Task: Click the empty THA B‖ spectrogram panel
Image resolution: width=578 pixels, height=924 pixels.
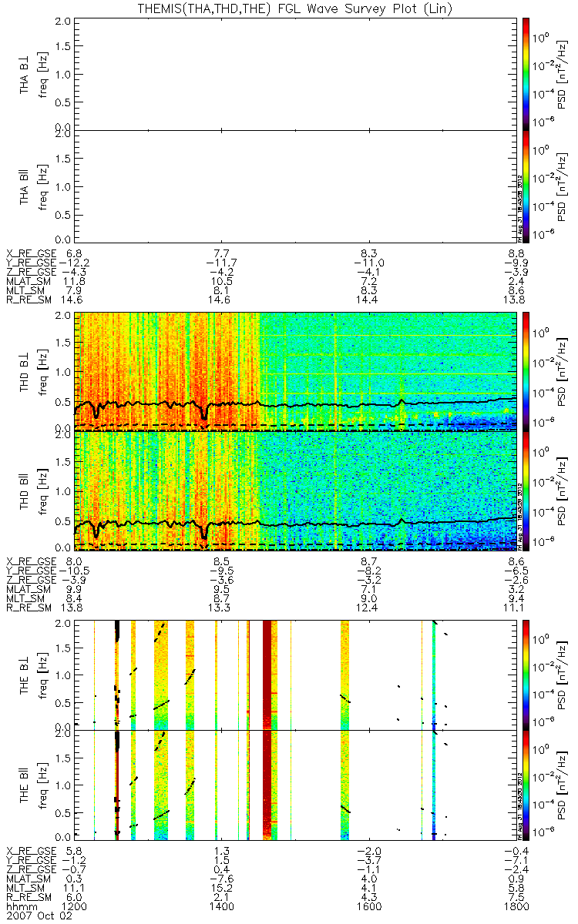Action: click(294, 186)
